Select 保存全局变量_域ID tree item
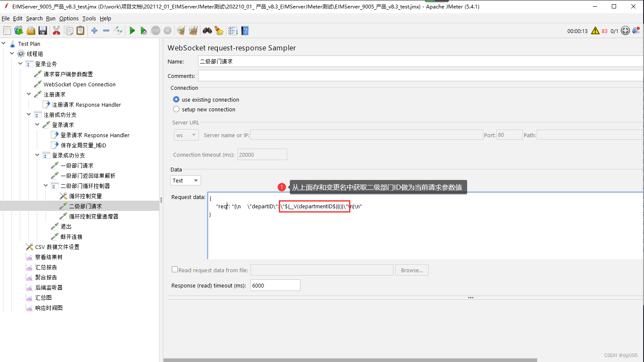This screenshot has height=362, width=644. pyautogui.click(x=83, y=145)
